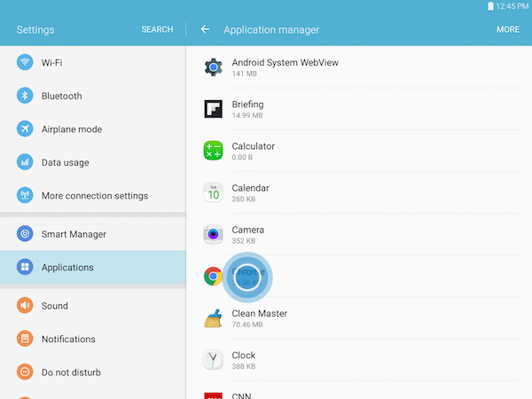Tap the battery status icon

pyautogui.click(x=490, y=6)
